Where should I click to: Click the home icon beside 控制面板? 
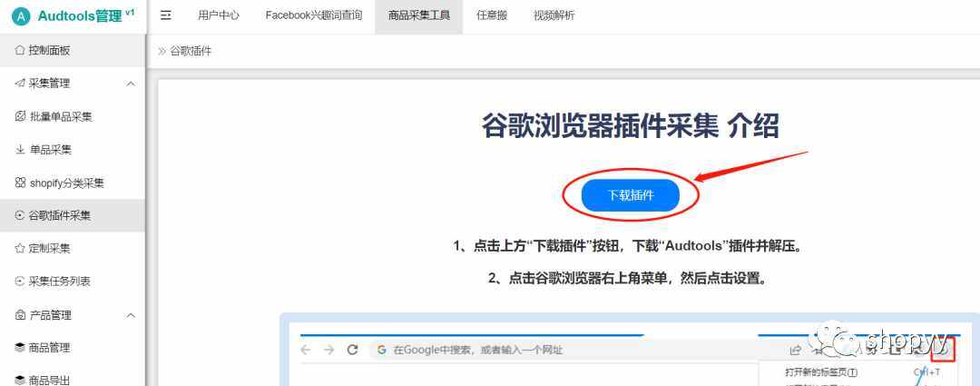[19, 50]
